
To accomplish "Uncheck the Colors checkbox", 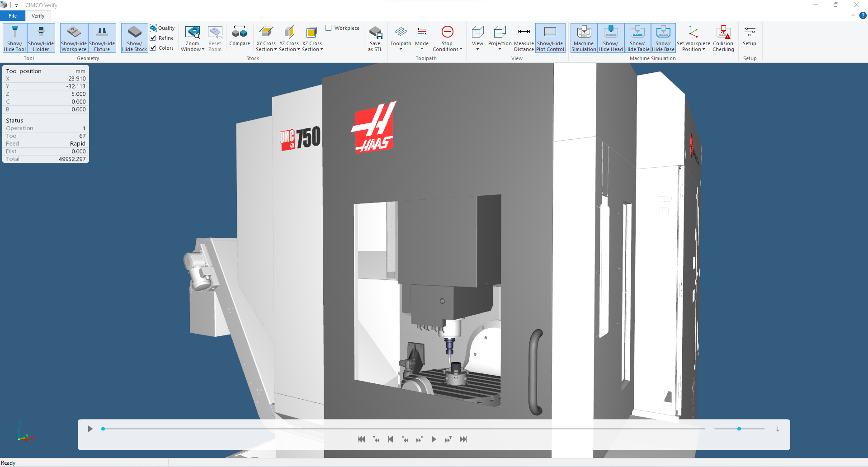I will (x=153, y=48).
